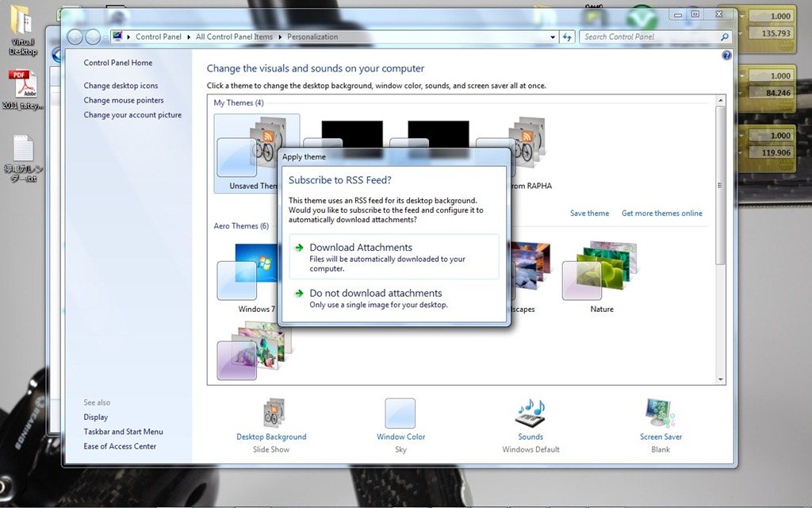Open the Virtual Desktop folder icon

[x=22, y=24]
